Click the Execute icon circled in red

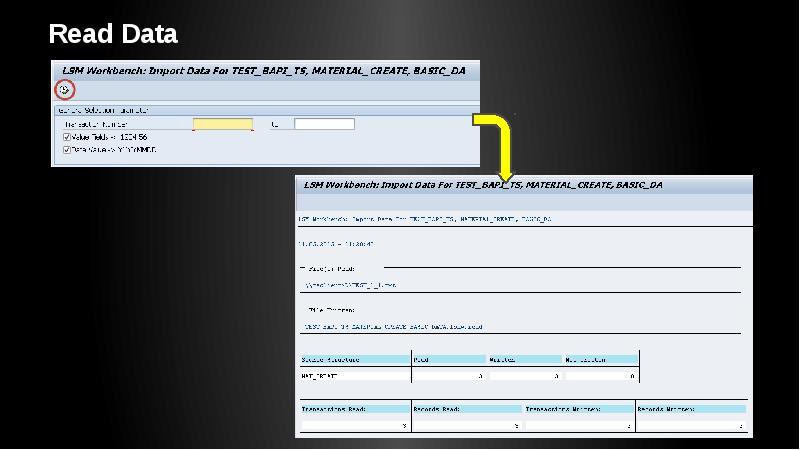click(x=65, y=91)
